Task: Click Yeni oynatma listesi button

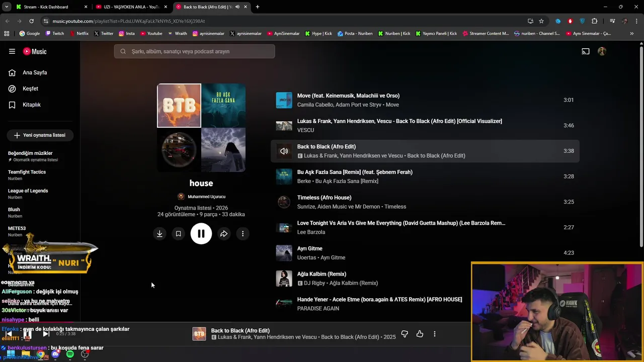Action: coord(40,135)
